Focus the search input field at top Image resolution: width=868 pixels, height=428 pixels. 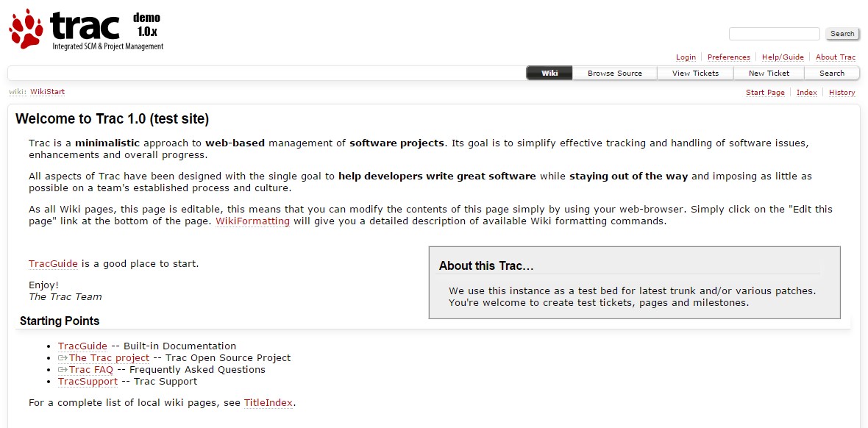[x=774, y=34]
